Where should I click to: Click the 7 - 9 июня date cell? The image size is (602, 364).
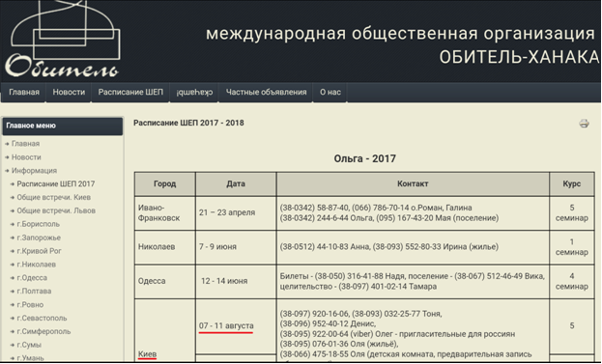[236, 247]
